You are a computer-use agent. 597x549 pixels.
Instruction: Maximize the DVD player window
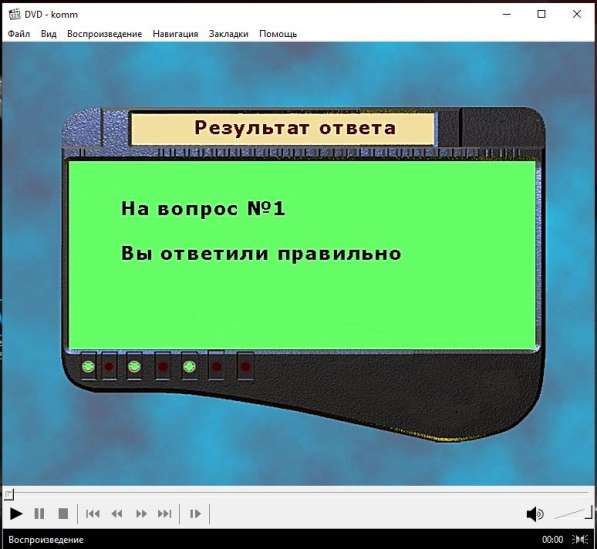(x=541, y=14)
